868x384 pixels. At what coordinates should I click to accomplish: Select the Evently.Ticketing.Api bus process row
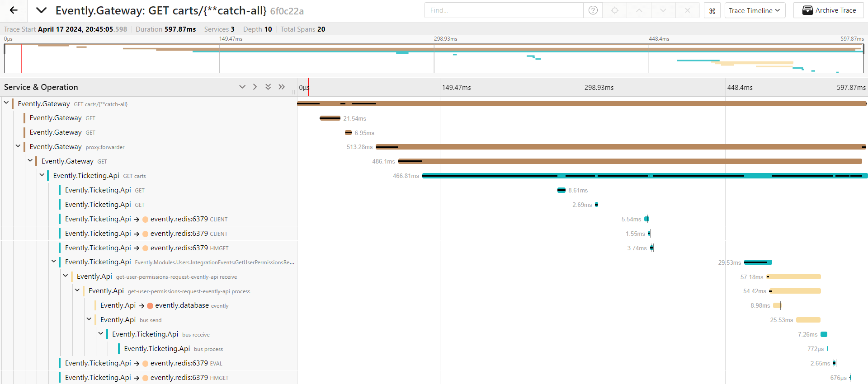pos(208,349)
